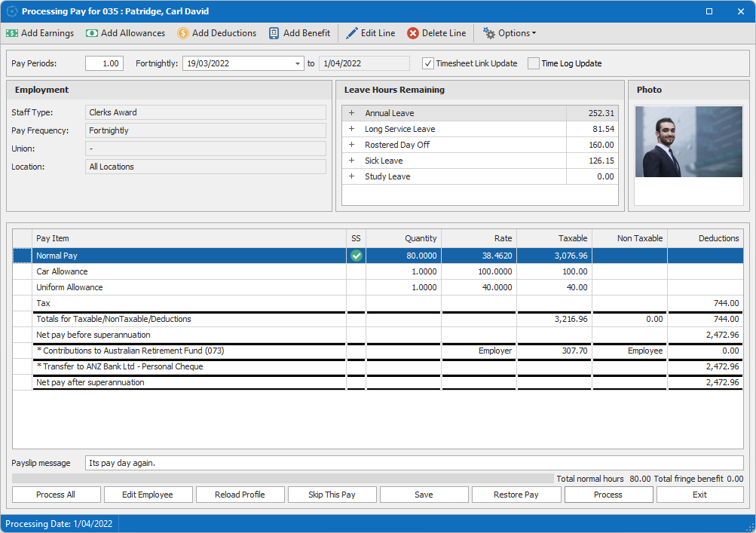The image size is (756, 533).
Task: Click the Add Allowances icon
Action: point(92,33)
